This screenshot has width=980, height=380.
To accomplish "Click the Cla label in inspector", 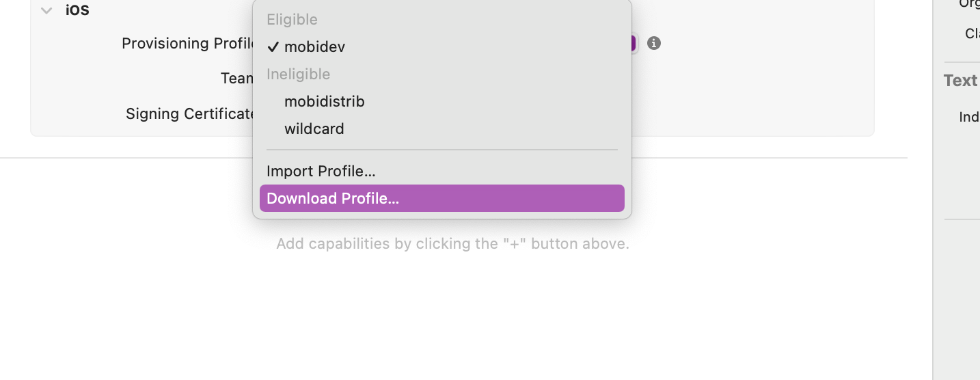I will (972, 33).
